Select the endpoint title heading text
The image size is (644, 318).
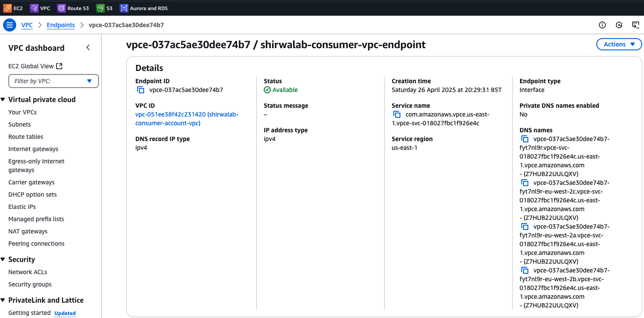pos(276,44)
